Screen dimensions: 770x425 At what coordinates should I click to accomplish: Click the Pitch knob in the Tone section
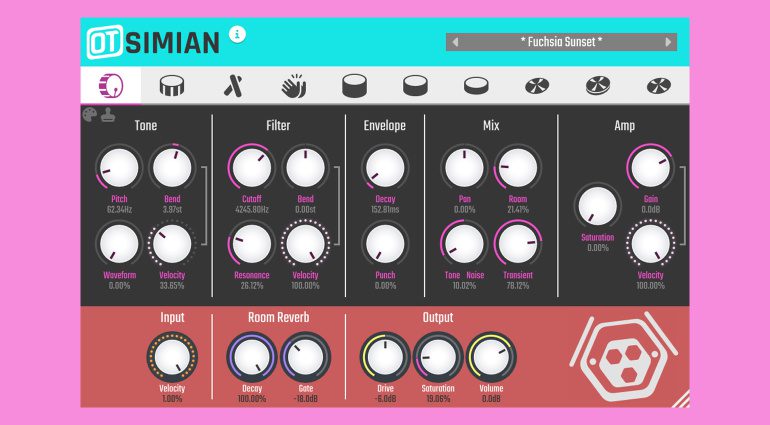pyautogui.click(x=119, y=167)
